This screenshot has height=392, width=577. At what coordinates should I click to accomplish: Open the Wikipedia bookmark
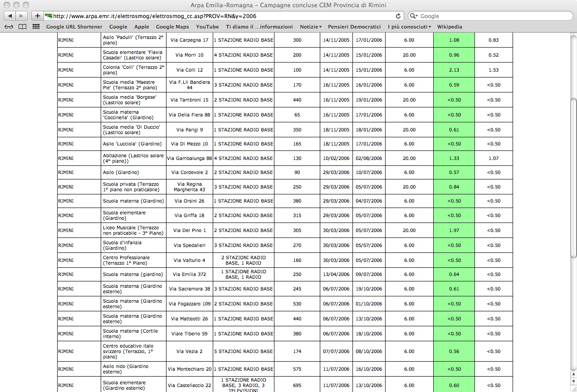tap(450, 27)
